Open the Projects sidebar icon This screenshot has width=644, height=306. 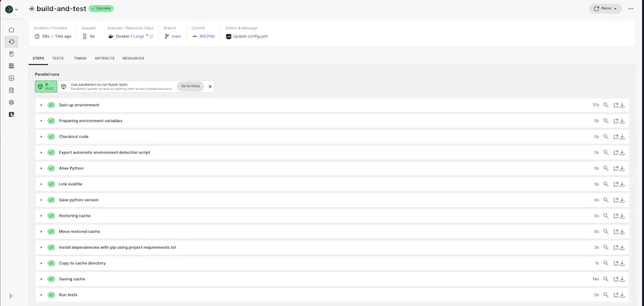(12, 54)
